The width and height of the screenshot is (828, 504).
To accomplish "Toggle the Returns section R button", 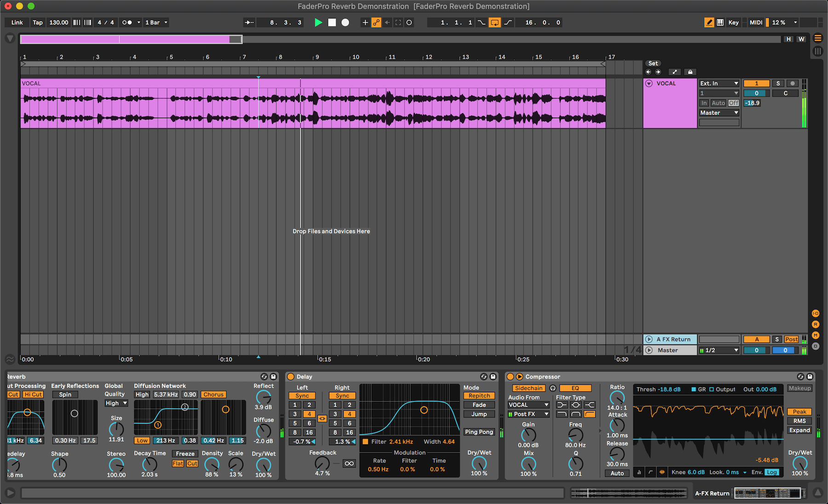I will coord(816,325).
